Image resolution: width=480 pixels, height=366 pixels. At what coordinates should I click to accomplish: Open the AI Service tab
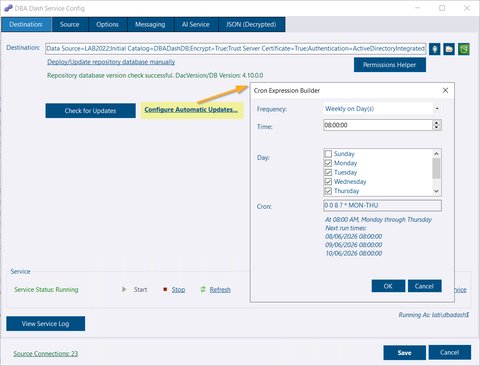coord(196,24)
